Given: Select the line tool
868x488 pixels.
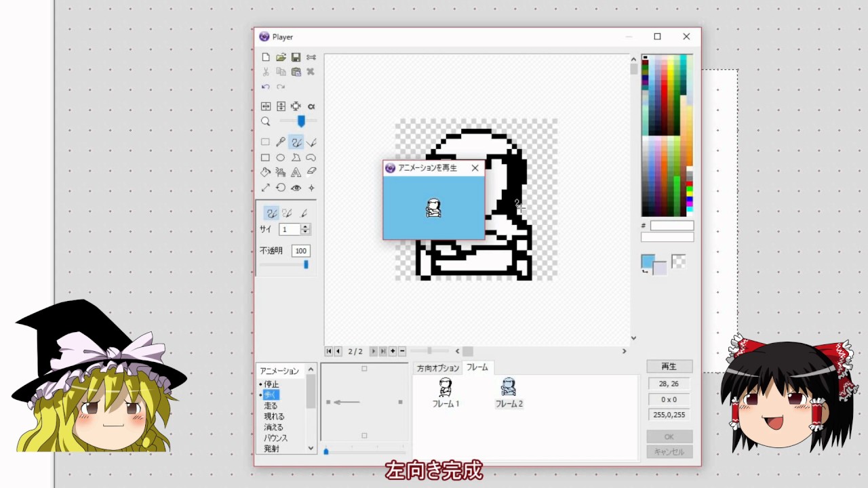Looking at the screenshot, I should tap(311, 142).
